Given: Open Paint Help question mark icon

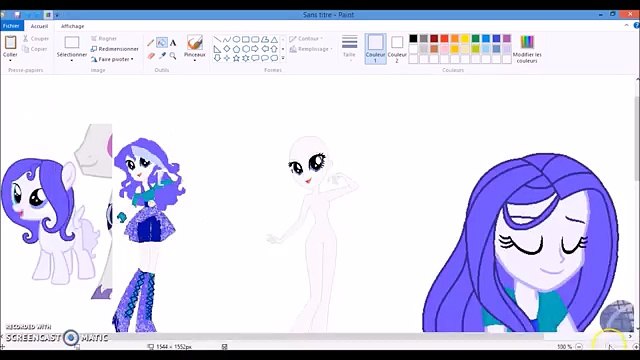Looking at the screenshot, I should pyautogui.click(x=636, y=26).
